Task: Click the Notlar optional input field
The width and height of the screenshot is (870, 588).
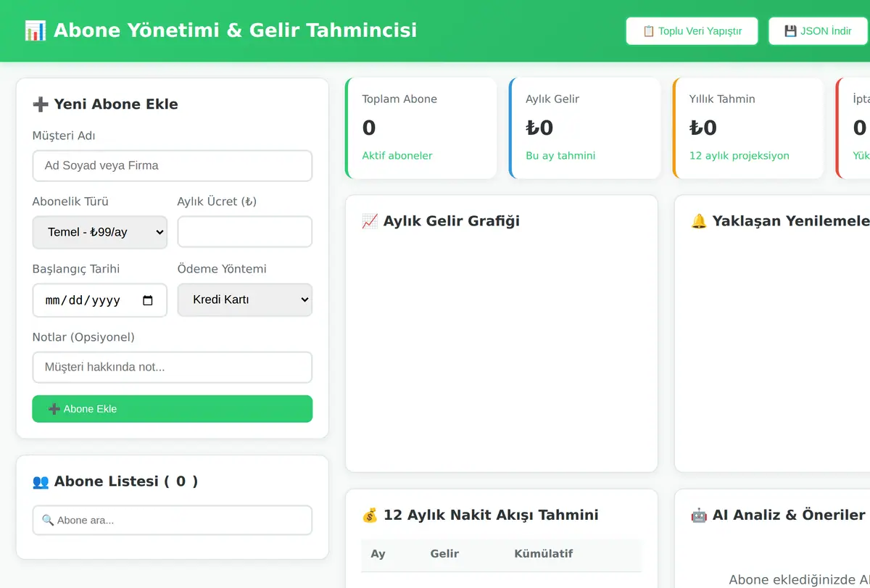Action: (173, 367)
